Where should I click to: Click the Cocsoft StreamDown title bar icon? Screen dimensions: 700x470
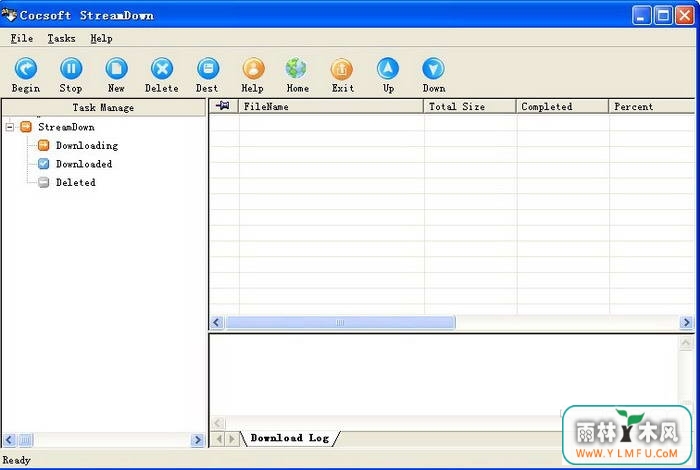pyautogui.click(x=9, y=15)
